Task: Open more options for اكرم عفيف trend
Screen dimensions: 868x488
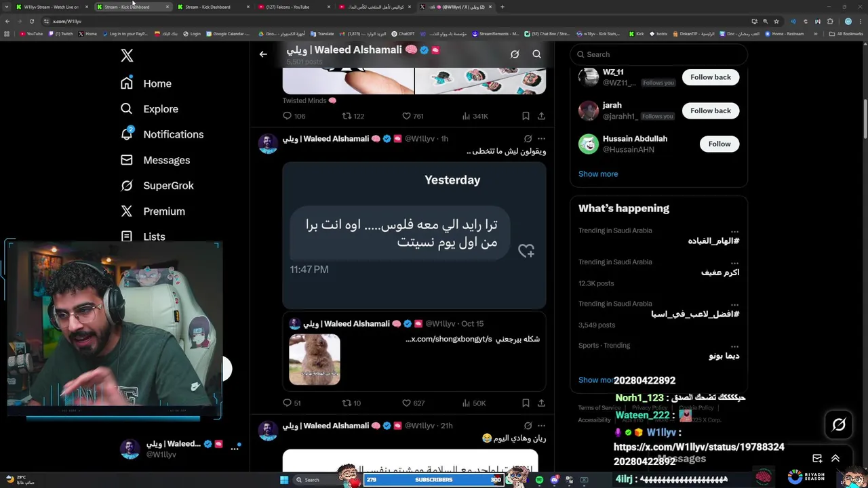Action: [734, 263]
